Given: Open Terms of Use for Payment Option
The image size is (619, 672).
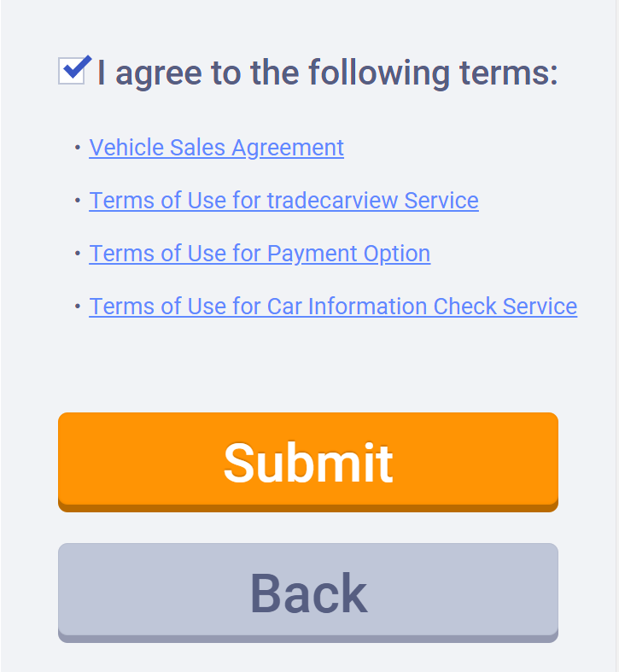Looking at the screenshot, I should 260,254.
